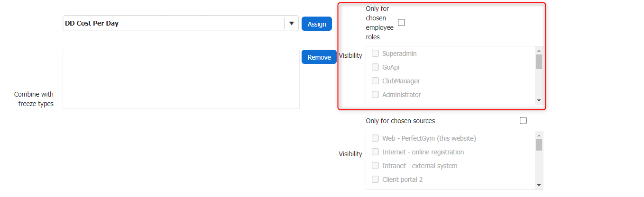This screenshot has height=197, width=644.
Task: Click the Remove button
Action: coord(319,57)
